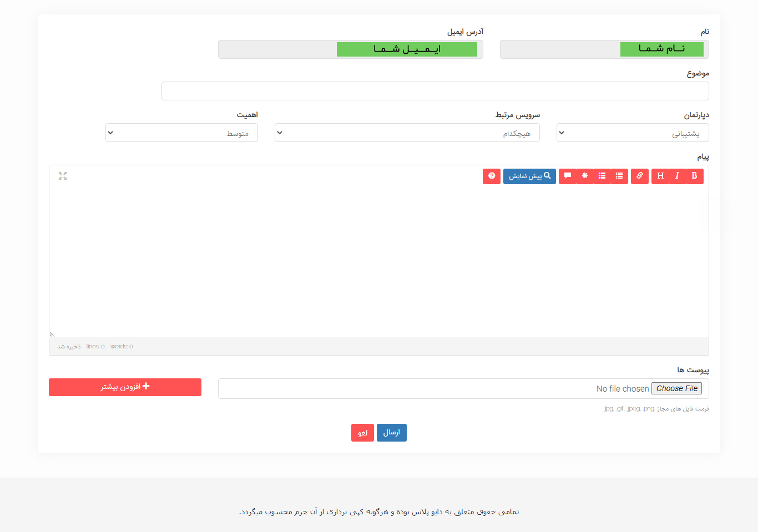Open the دپارتمان department dropdown
The width and height of the screenshot is (758, 532).
coord(632,133)
